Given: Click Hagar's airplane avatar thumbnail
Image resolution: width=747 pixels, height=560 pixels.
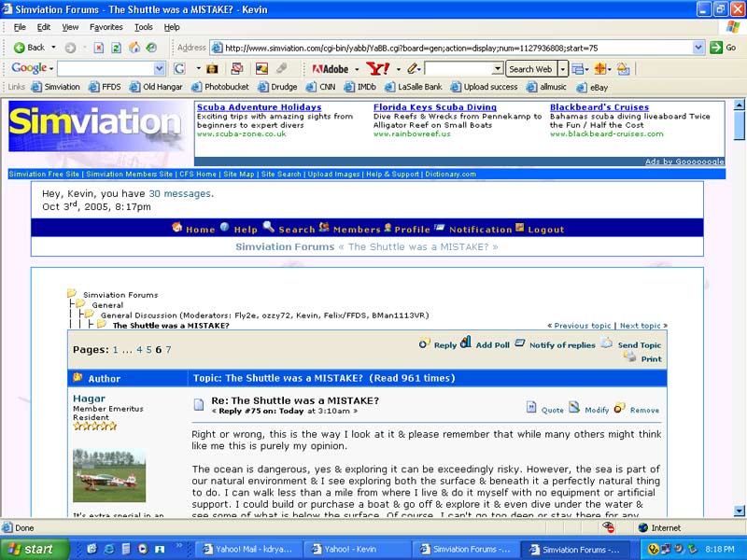Looking at the screenshot, I should pyautogui.click(x=109, y=474).
